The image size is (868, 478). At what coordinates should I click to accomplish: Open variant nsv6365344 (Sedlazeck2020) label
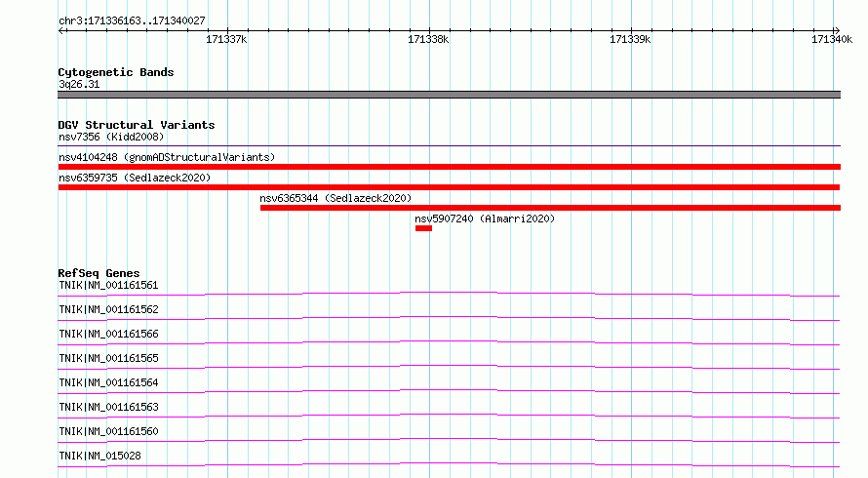click(335, 198)
